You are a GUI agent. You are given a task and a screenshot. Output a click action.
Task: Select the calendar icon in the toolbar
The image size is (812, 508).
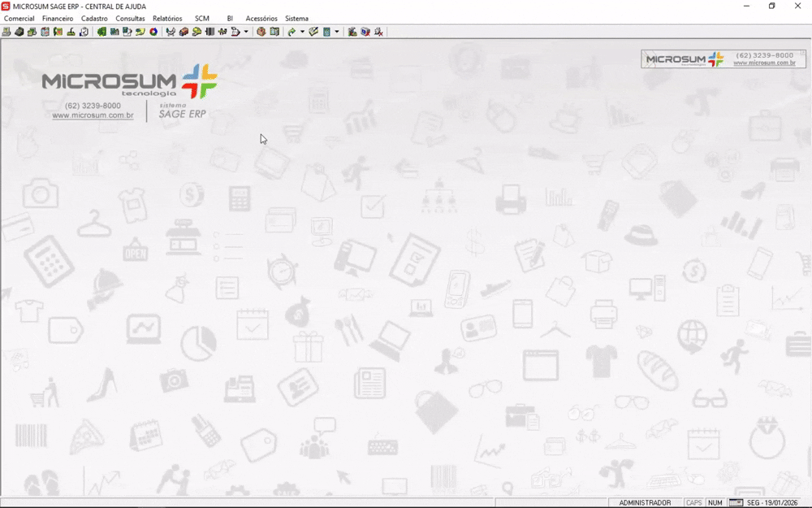[x=45, y=32]
